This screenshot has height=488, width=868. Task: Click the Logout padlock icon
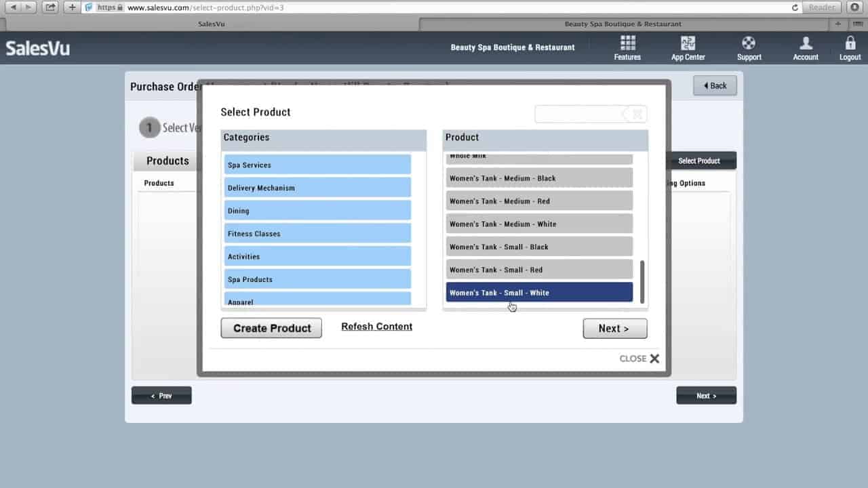850,43
